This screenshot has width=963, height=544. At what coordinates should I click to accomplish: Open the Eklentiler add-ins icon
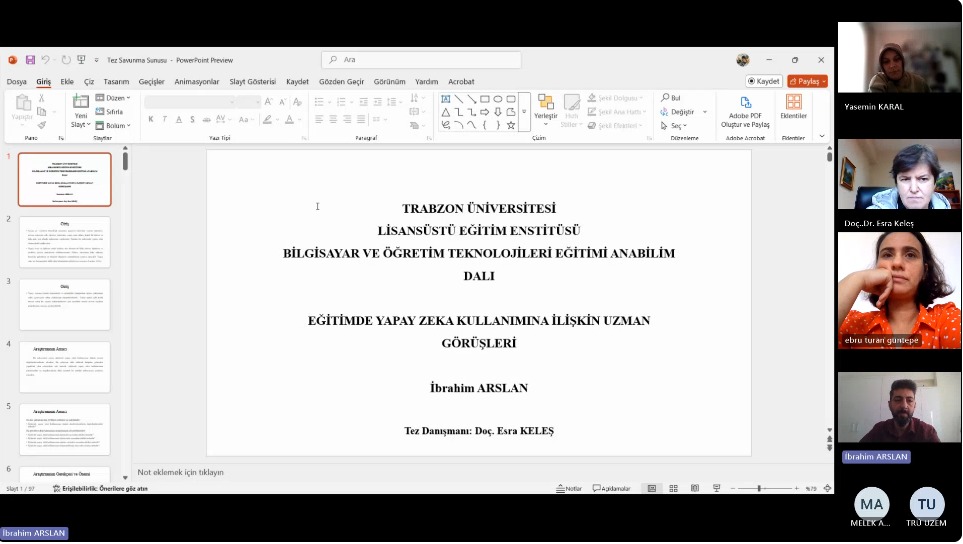click(793, 107)
